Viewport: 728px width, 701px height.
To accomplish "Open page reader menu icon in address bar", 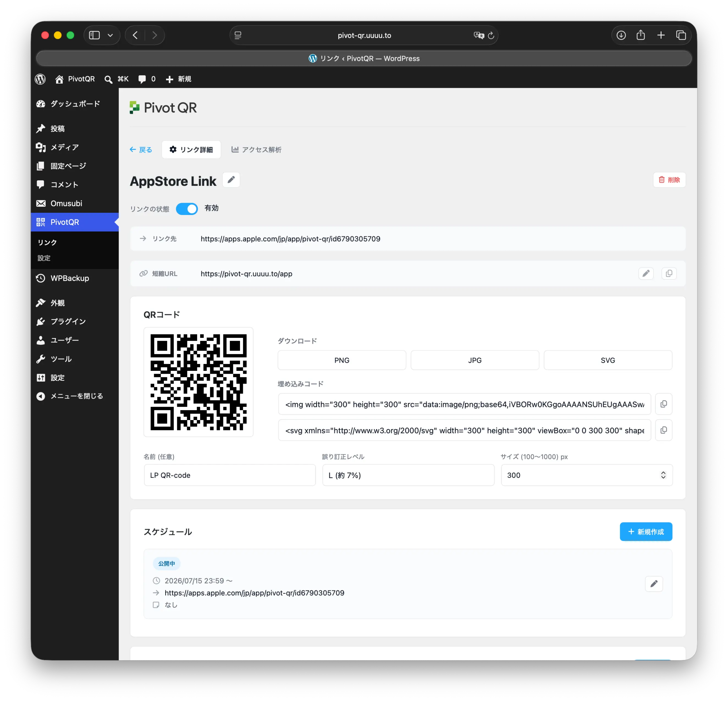I will coord(238,35).
